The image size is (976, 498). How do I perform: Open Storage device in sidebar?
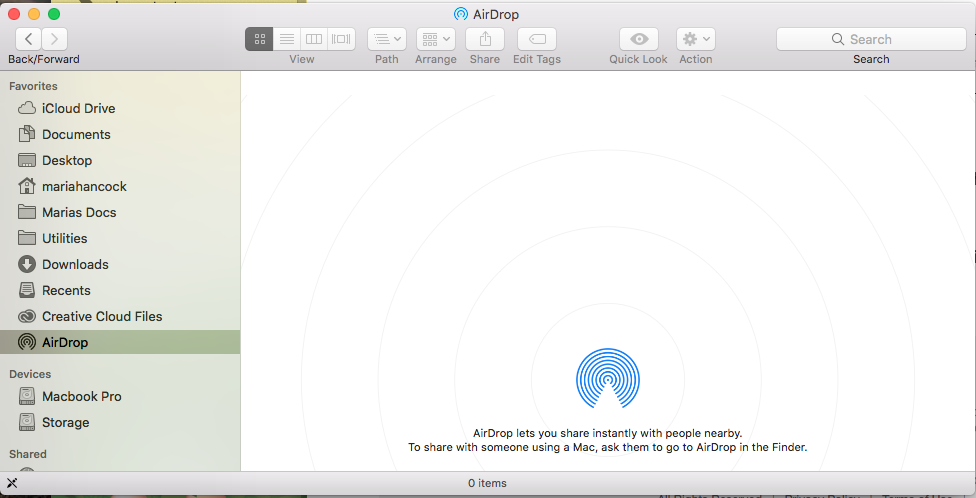tap(120, 423)
